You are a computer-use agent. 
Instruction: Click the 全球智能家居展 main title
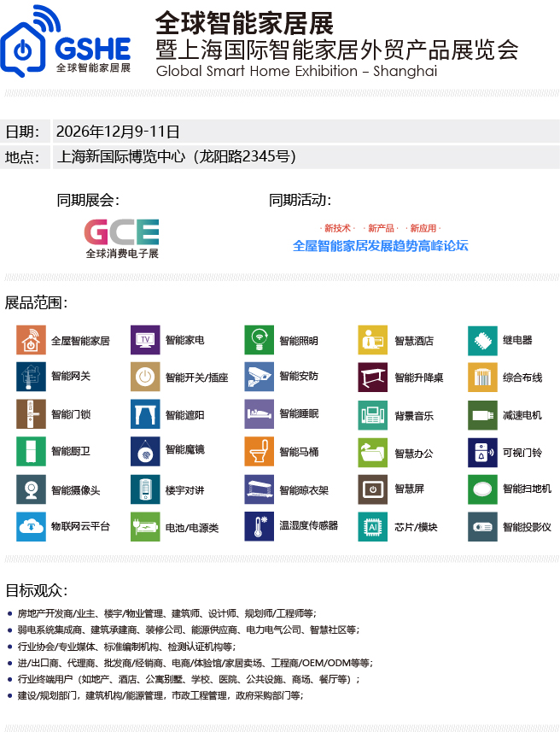click(x=244, y=23)
